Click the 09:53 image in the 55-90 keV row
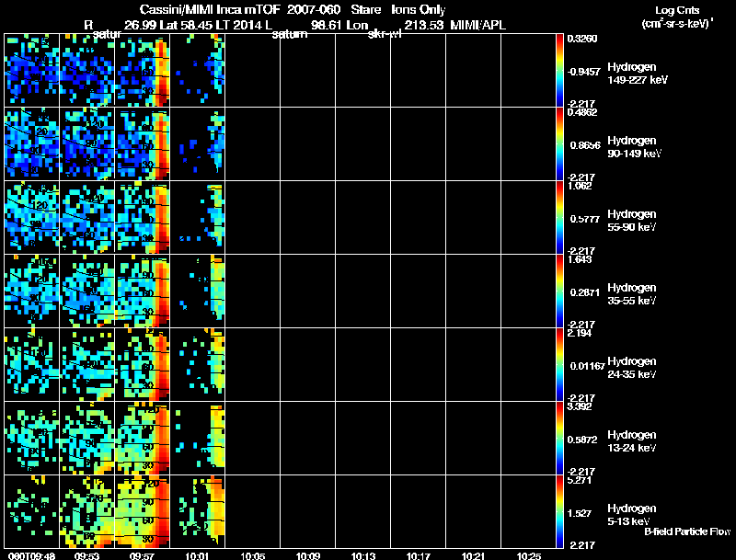The image size is (736, 560). (x=86, y=216)
